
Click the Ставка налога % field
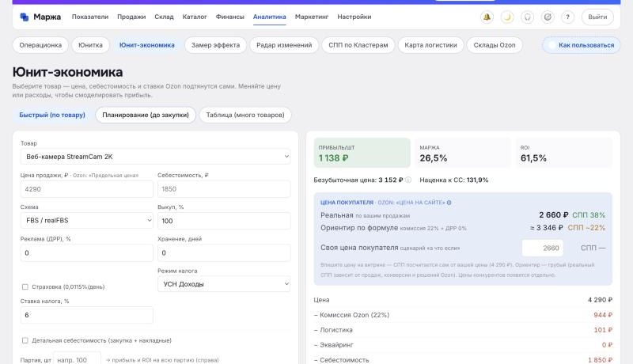[x=87, y=315]
